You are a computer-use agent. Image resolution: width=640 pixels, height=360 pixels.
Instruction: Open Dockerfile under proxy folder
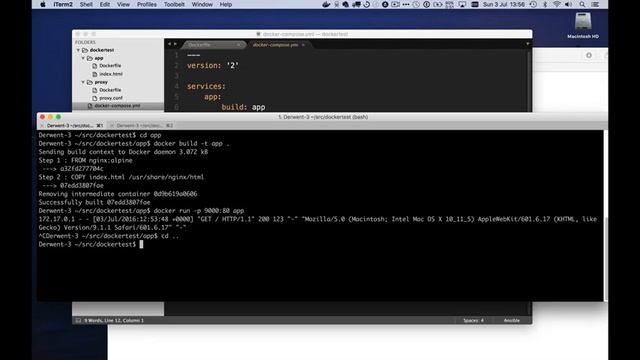tap(110, 90)
